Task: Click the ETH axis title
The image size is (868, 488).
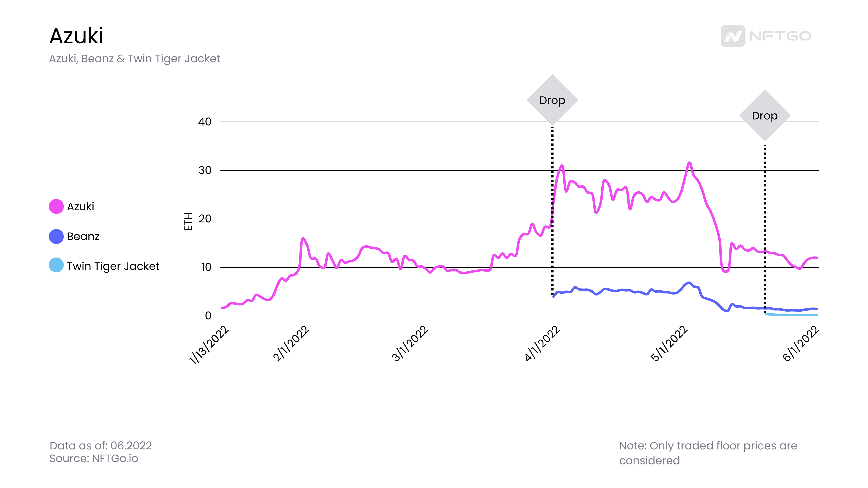Action: click(x=188, y=221)
